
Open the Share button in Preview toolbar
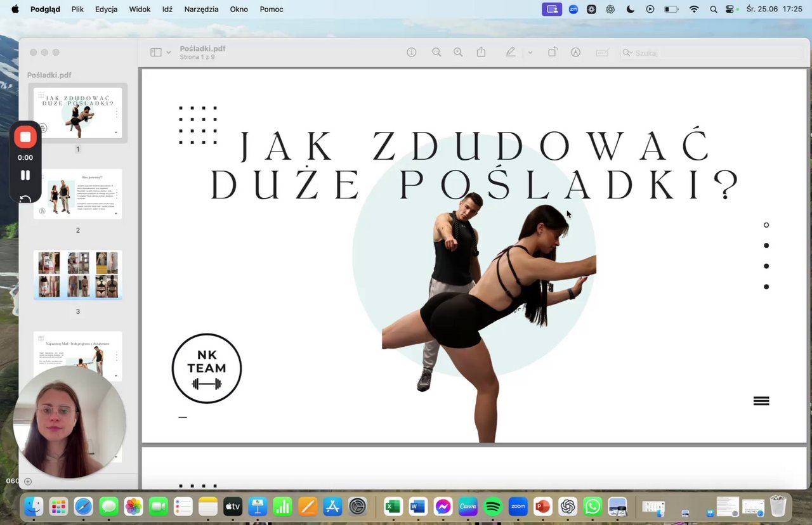pyautogui.click(x=481, y=52)
